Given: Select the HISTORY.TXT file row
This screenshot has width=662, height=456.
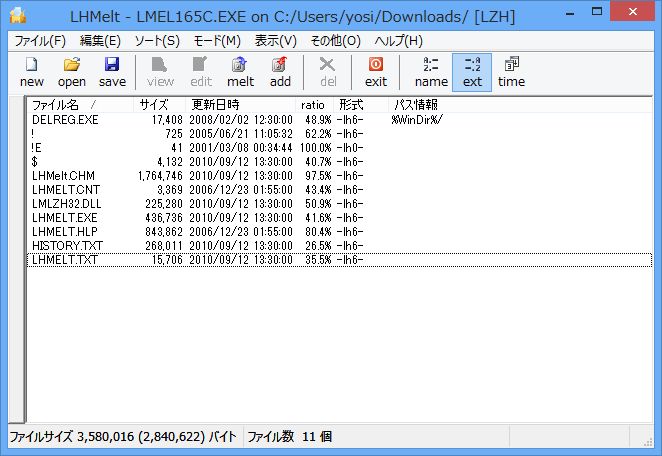Looking at the screenshot, I should [x=339, y=245].
